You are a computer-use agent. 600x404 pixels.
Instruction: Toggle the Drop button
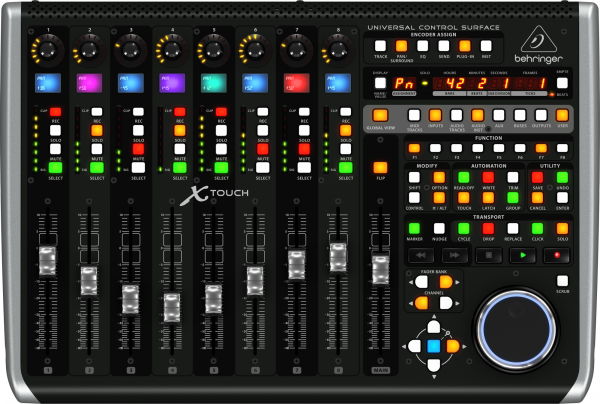(488, 229)
